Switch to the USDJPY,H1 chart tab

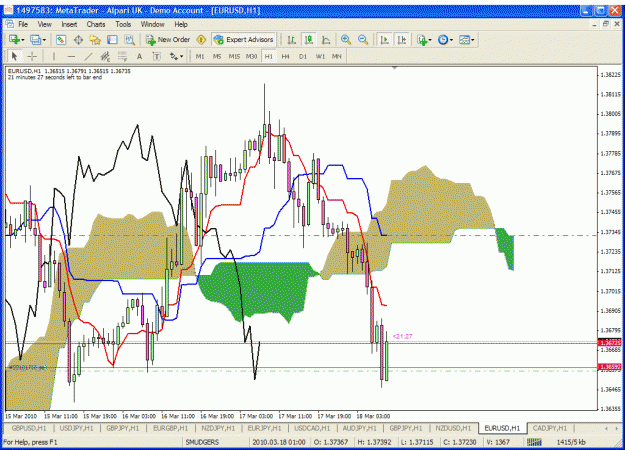(76, 428)
